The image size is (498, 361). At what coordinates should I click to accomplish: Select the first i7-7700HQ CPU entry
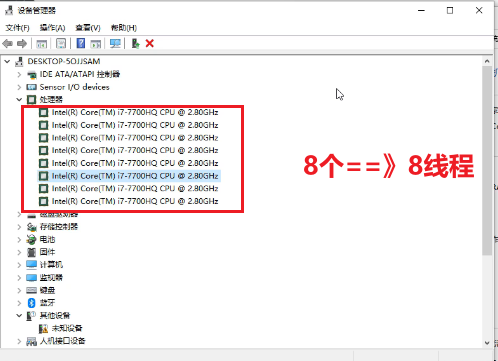pos(135,112)
